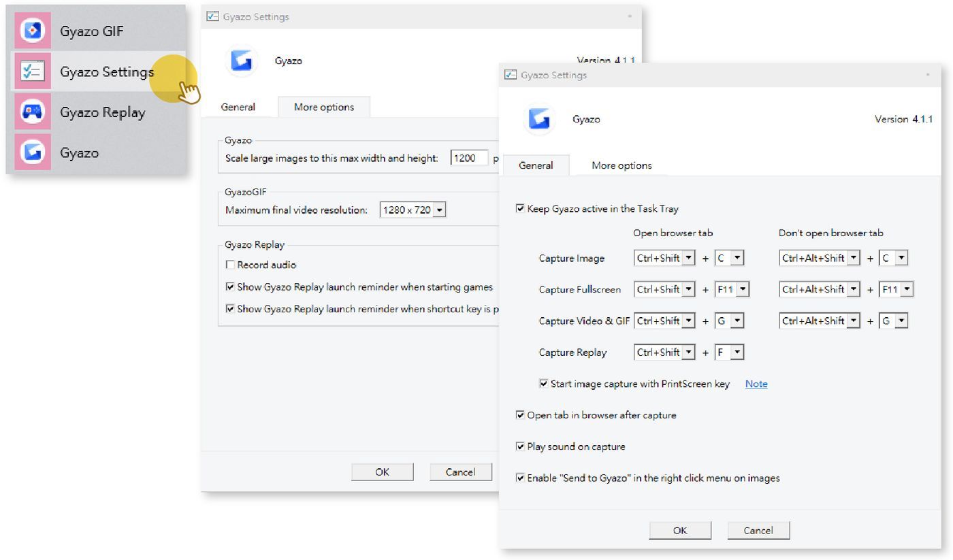Viewport: 953px width, 560px height.
Task: Click max width and height input field
Action: (x=470, y=158)
